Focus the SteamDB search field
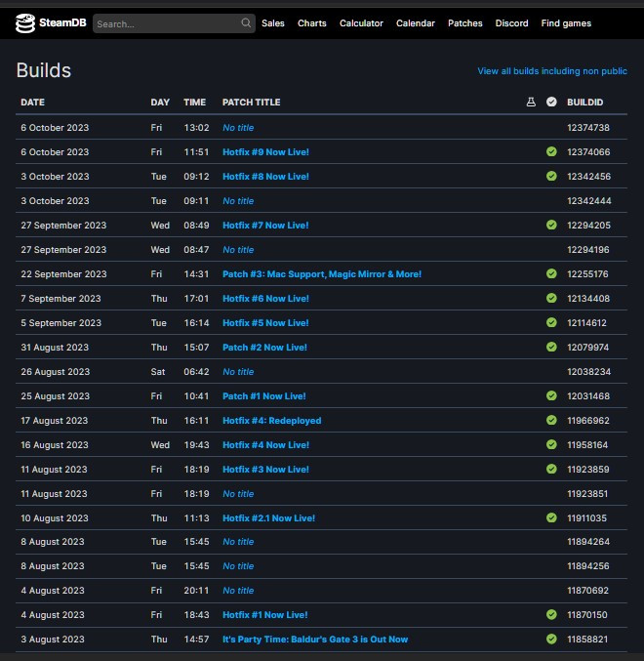This screenshot has height=661, width=644. click(166, 23)
